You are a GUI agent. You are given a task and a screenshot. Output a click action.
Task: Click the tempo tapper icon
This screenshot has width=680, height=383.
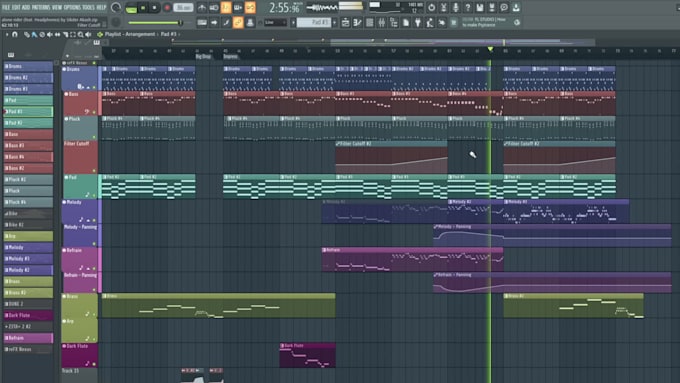click(x=430, y=23)
